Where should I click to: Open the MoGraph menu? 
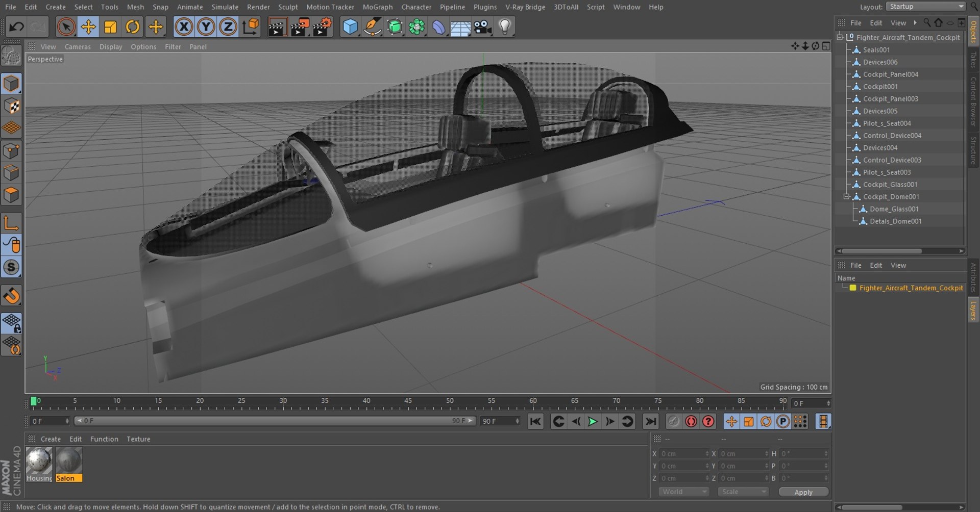tap(377, 7)
